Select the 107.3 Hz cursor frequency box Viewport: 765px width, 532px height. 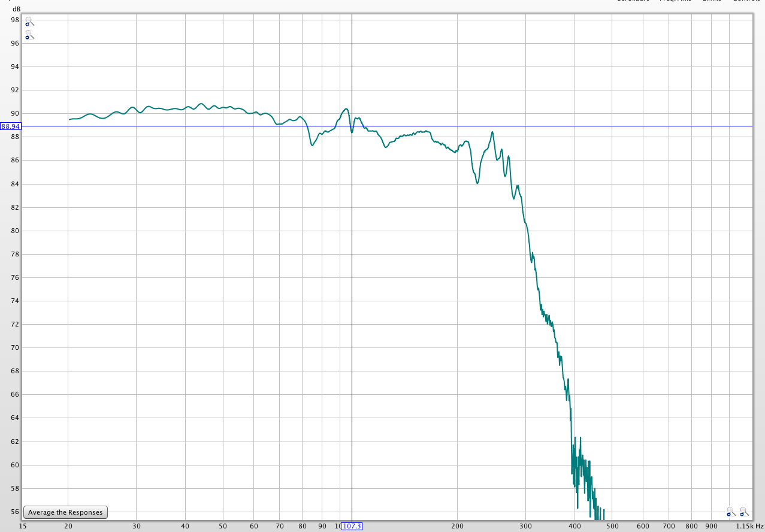point(352,526)
